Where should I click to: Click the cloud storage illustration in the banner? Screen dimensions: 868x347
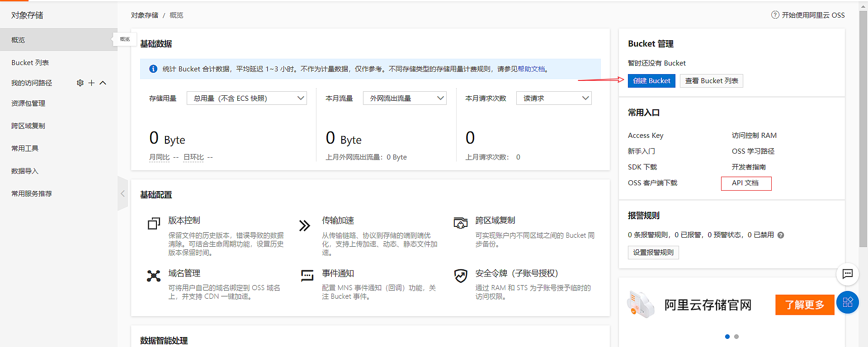(x=641, y=304)
